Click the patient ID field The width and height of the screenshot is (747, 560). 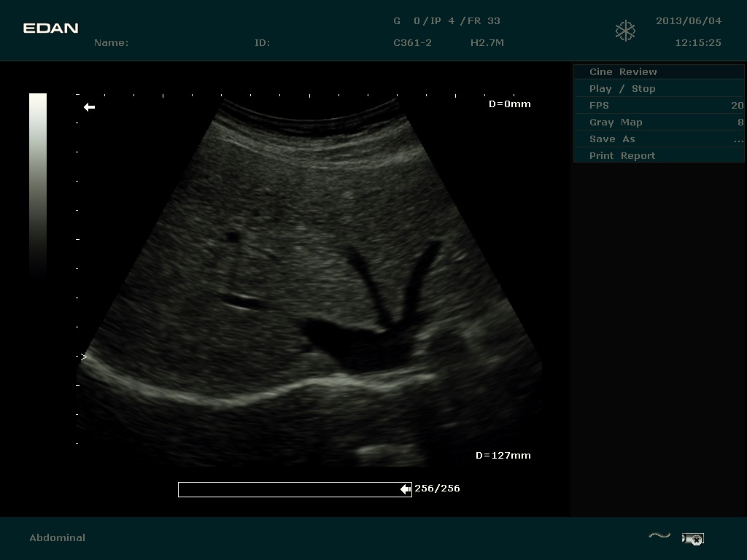point(262,43)
